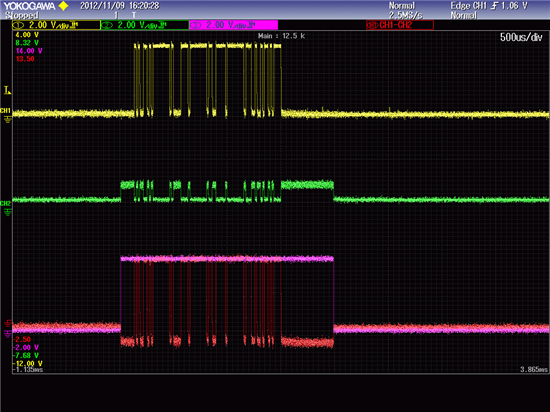
Task: Click the trigger position T marker at top
Action: click(x=134, y=15)
